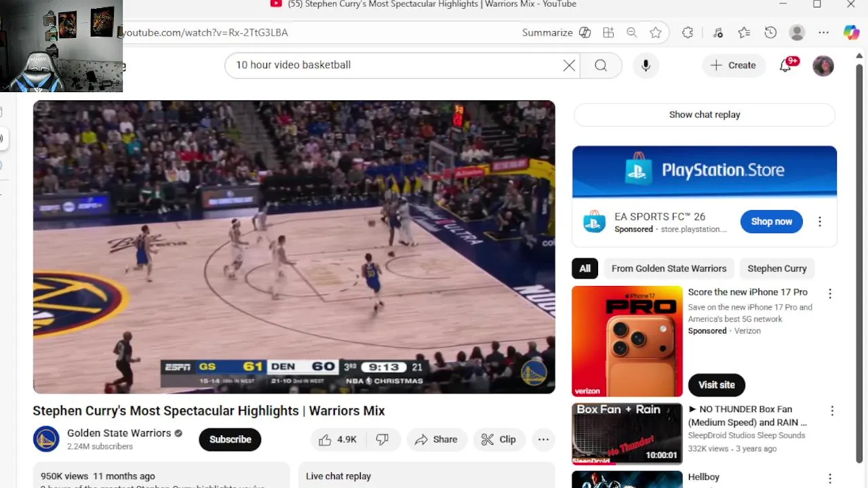The height and width of the screenshot is (488, 868).
Task: Click Shop now on EA SPORTS ad
Action: tap(771, 222)
